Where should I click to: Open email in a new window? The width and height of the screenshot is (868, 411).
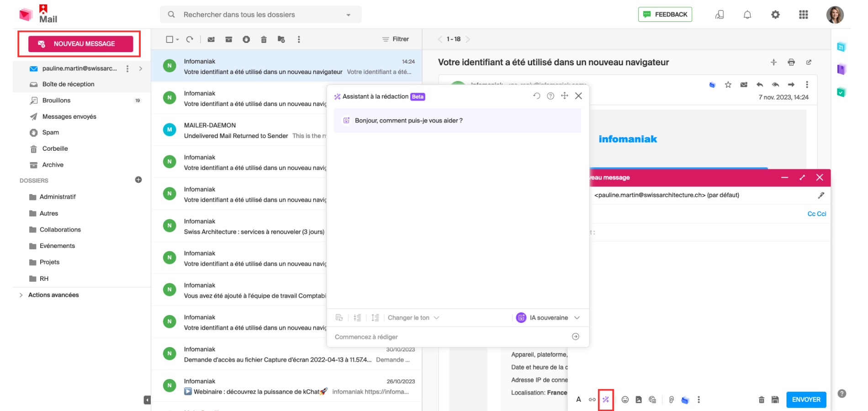click(x=809, y=62)
